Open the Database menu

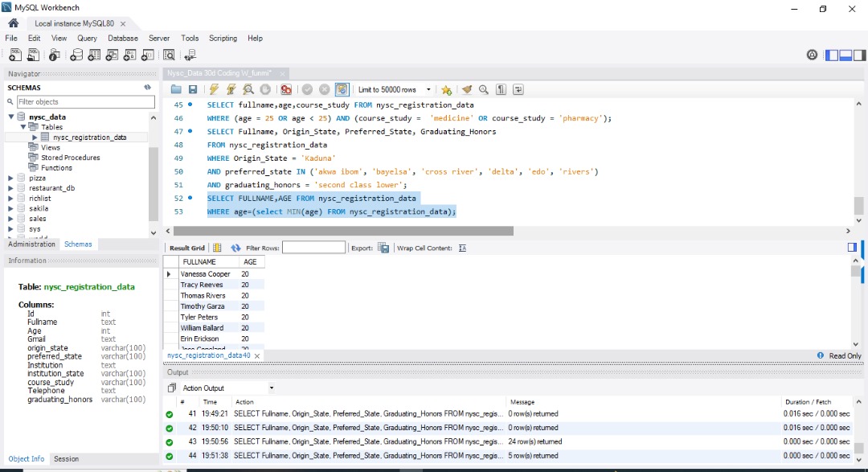[123, 39]
